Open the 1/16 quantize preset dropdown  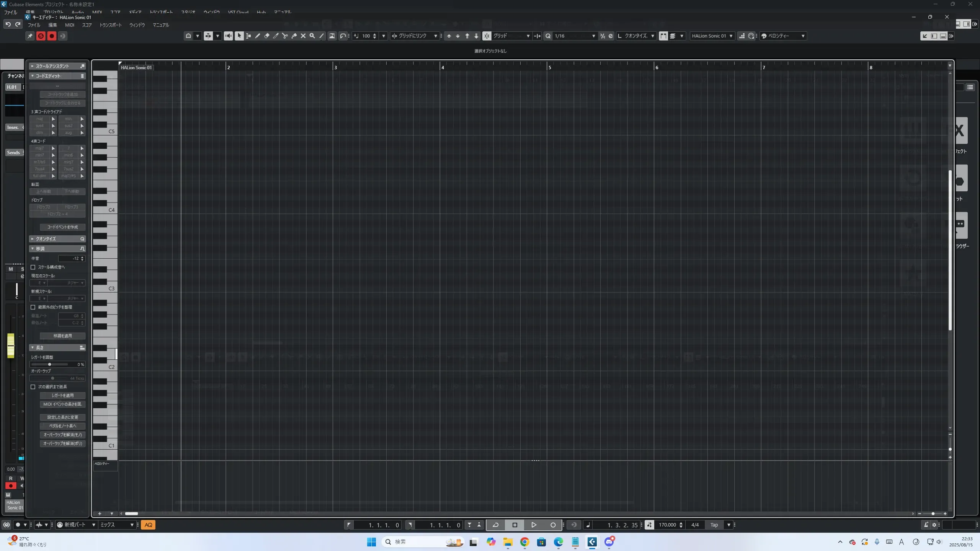click(574, 36)
